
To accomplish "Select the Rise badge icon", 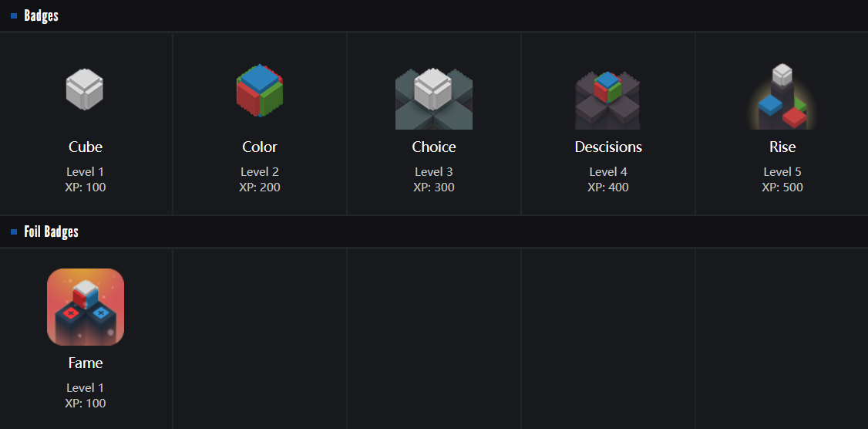I will coord(782,97).
